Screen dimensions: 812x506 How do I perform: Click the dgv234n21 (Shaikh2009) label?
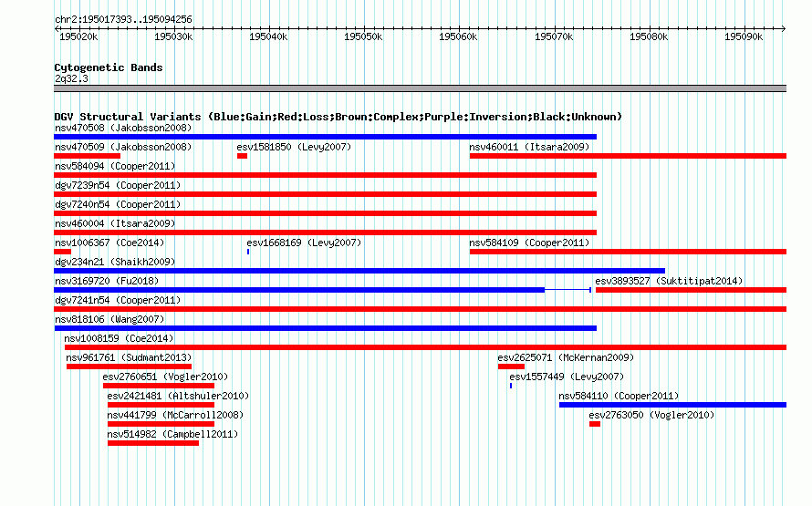[x=115, y=262]
